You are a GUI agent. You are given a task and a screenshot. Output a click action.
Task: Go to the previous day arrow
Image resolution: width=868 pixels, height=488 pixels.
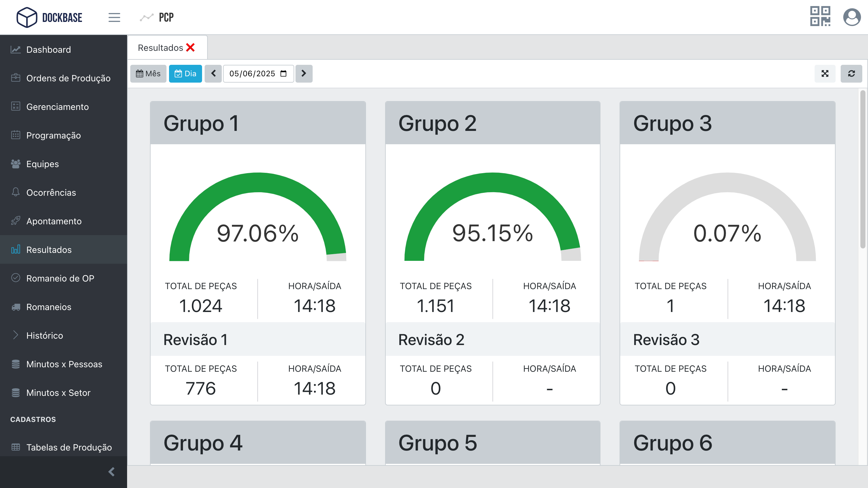[213, 73]
